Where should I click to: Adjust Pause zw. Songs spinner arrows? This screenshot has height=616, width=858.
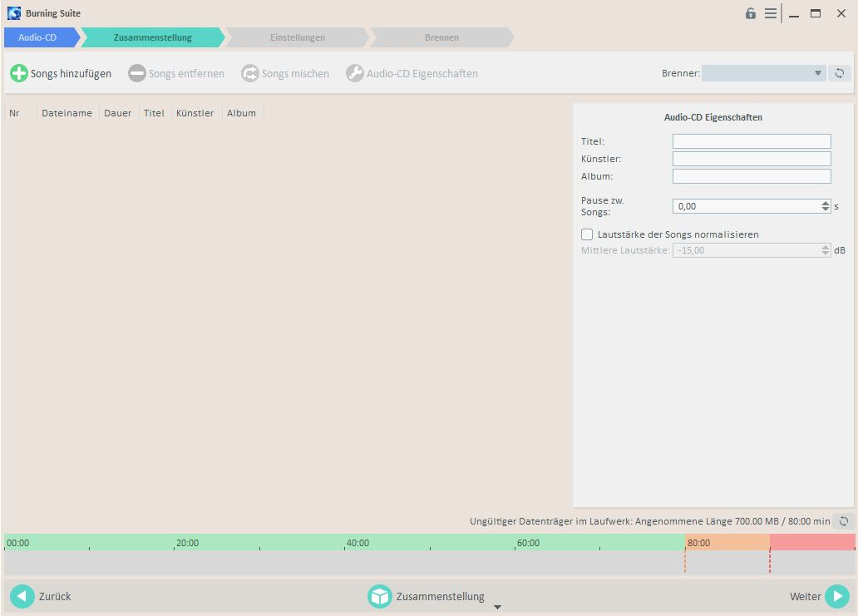825,206
